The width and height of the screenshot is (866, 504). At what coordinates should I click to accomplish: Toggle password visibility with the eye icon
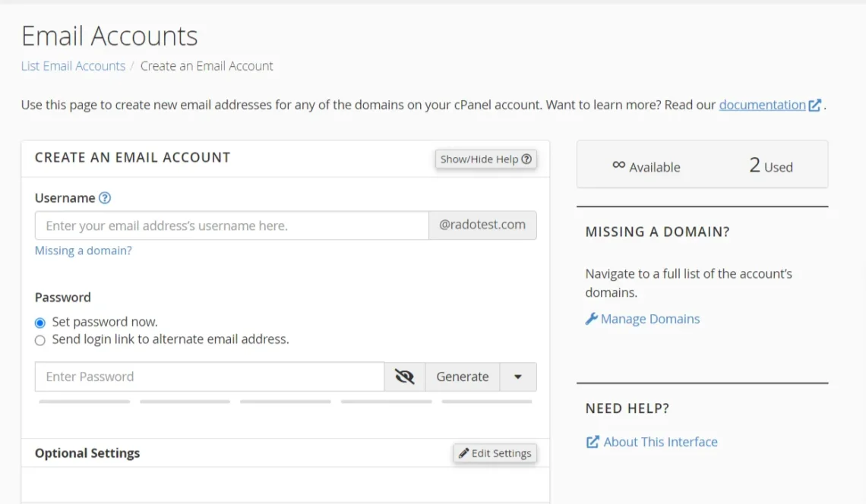pos(405,376)
